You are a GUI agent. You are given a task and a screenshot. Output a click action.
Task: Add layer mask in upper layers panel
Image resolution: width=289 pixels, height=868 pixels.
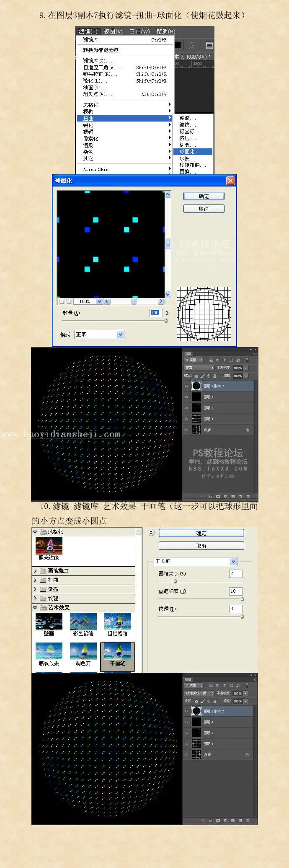click(218, 496)
